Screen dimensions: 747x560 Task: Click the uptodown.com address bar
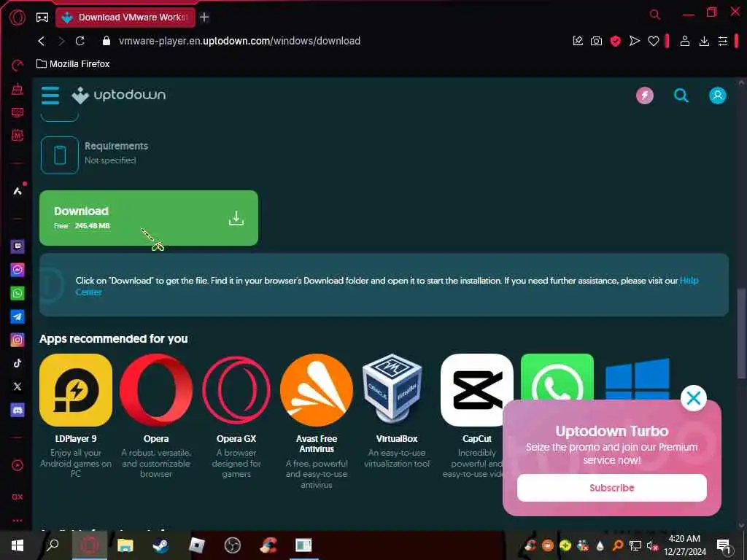coord(239,41)
